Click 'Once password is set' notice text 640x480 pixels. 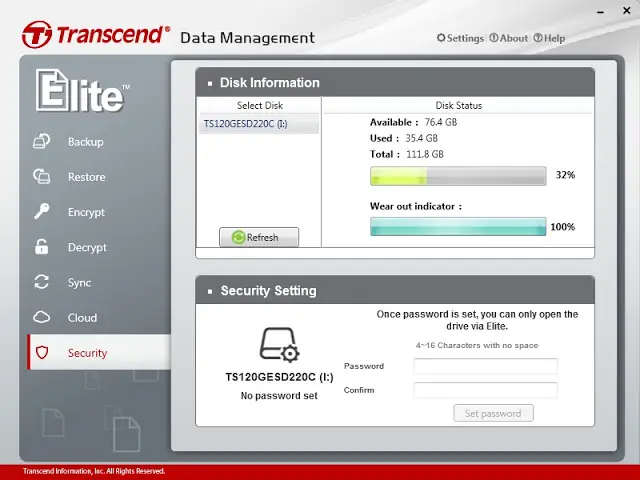[x=477, y=320]
